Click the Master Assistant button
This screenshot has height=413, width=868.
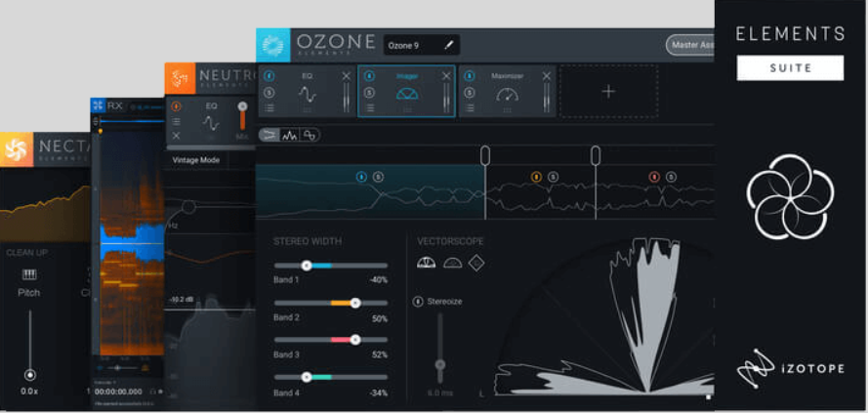[689, 45]
